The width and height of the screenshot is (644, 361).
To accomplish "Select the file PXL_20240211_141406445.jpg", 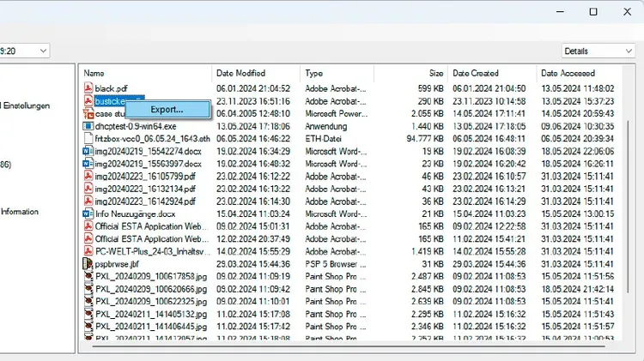I will 151,327.
